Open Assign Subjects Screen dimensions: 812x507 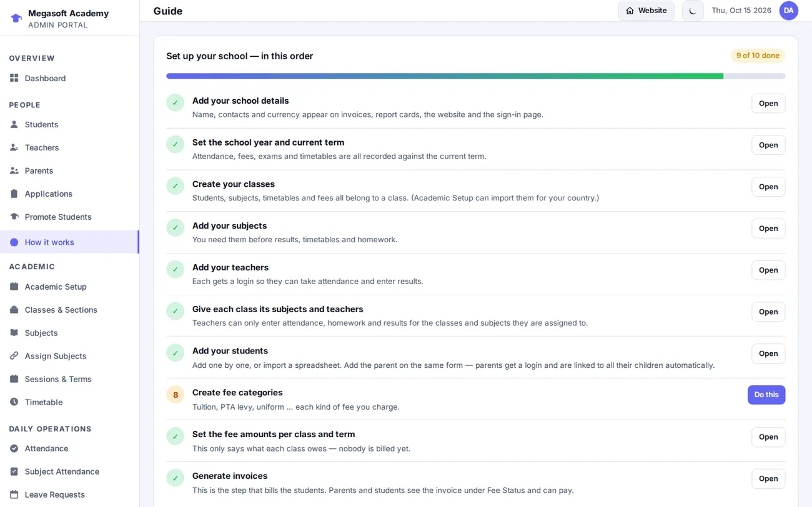coord(69,356)
